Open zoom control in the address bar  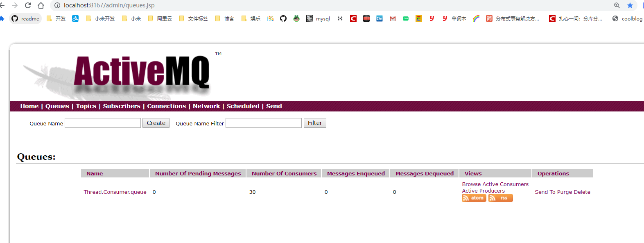pyautogui.click(x=617, y=5)
